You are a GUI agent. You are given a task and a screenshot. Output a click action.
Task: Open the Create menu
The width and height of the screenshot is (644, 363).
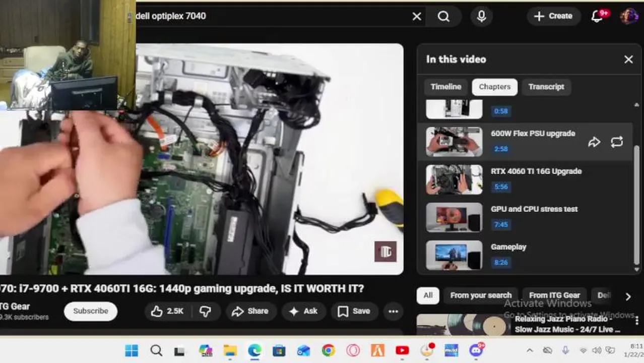553,16
